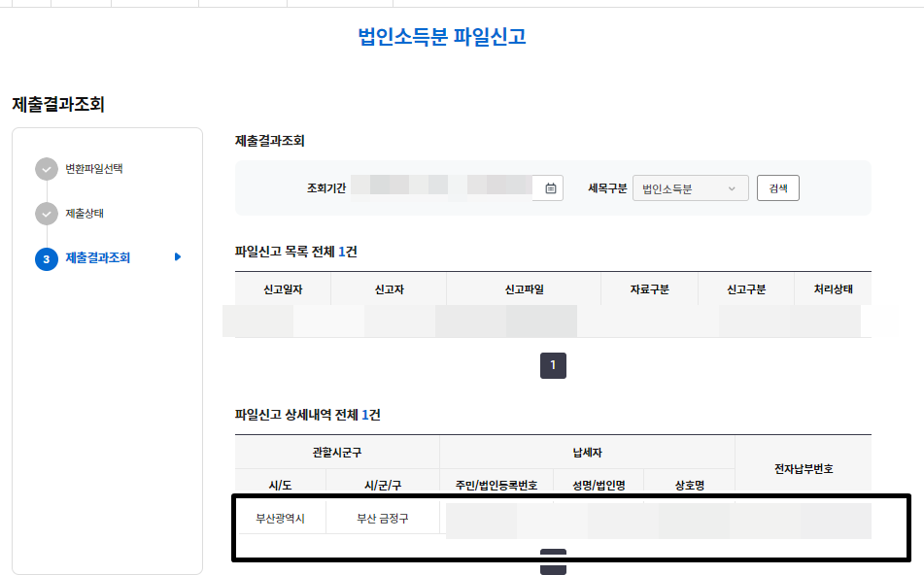Screen dimensions: 924x575
Task: Select page 1 in the pagination
Action: click(553, 366)
